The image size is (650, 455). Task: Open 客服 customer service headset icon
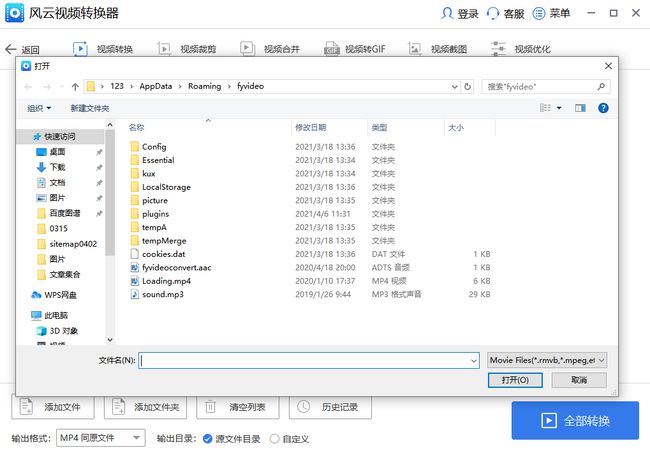click(492, 13)
